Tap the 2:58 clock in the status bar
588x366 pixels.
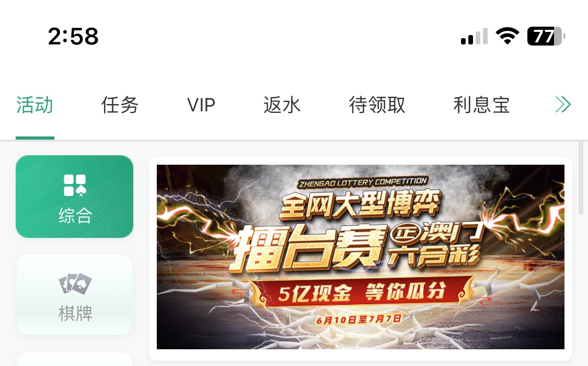[x=73, y=37]
